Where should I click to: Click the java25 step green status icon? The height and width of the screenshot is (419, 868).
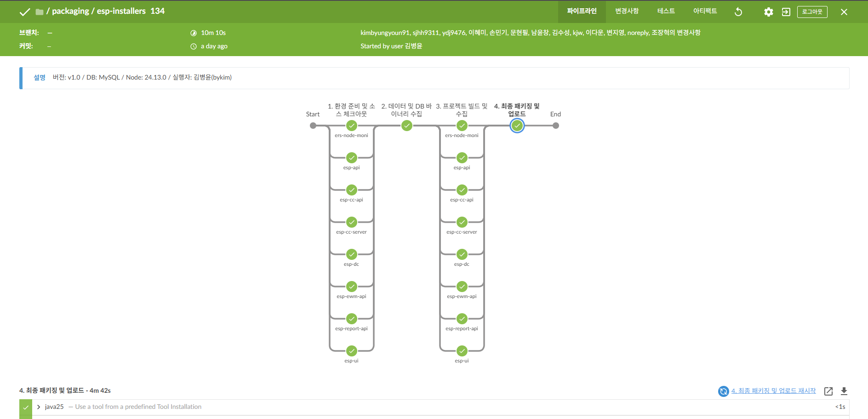[26, 407]
